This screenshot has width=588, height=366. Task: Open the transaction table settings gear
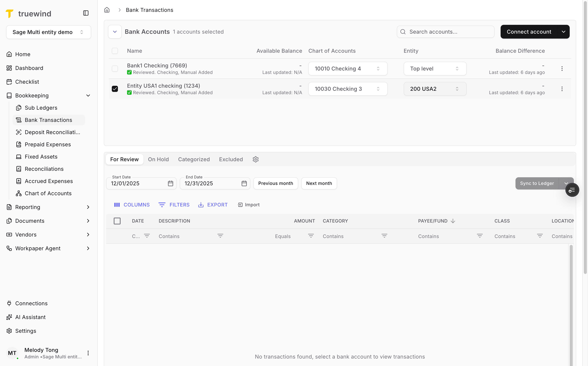[256, 159]
